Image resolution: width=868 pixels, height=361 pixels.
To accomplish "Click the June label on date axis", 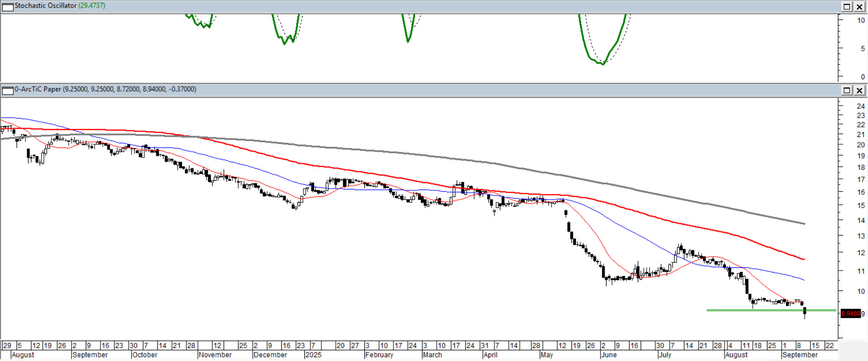I will 609,355.
